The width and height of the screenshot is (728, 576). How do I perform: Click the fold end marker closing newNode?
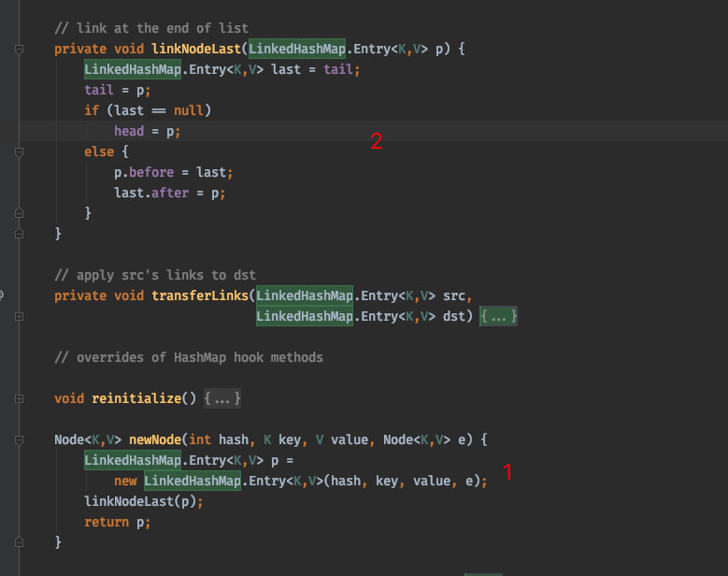click(x=19, y=542)
